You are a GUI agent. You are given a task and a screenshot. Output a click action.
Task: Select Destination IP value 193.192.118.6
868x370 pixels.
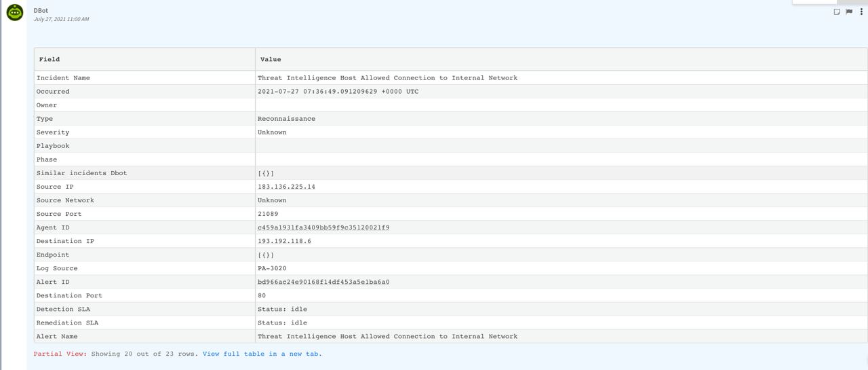coord(284,241)
